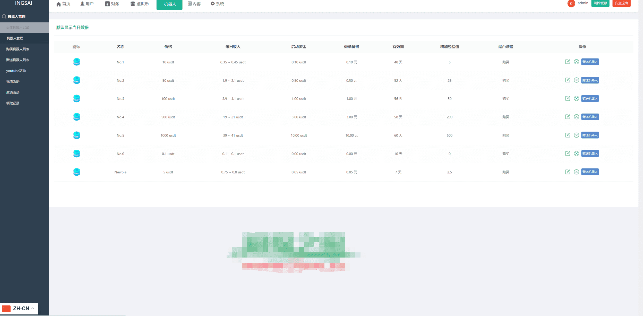
Task: Switch to the 财务 finance tab
Action: click(112, 4)
